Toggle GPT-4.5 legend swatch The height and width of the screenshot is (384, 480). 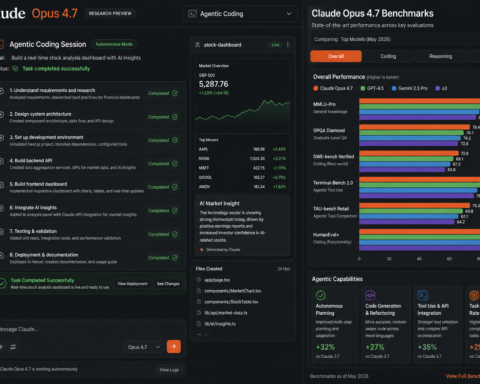(363, 88)
